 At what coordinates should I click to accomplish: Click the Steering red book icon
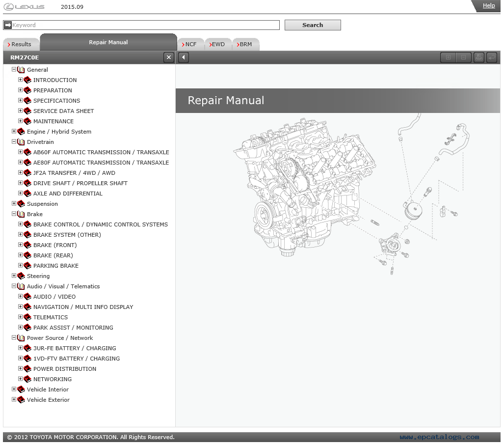tap(21, 276)
